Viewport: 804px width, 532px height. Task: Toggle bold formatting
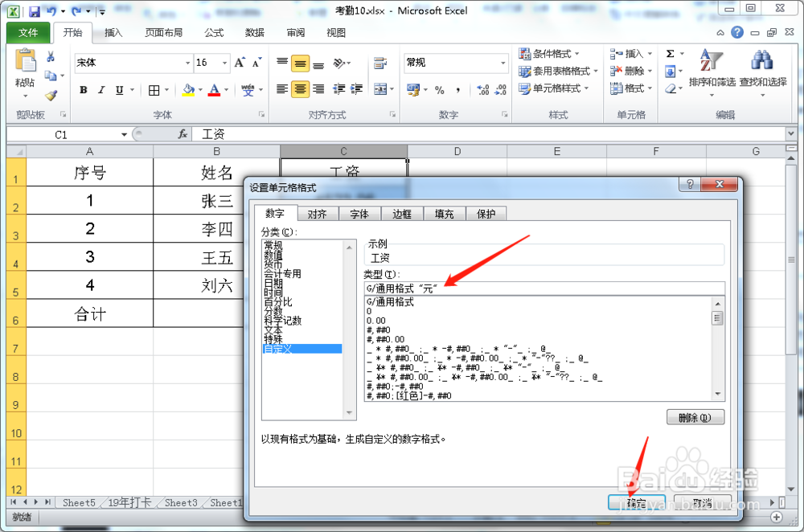(x=83, y=90)
